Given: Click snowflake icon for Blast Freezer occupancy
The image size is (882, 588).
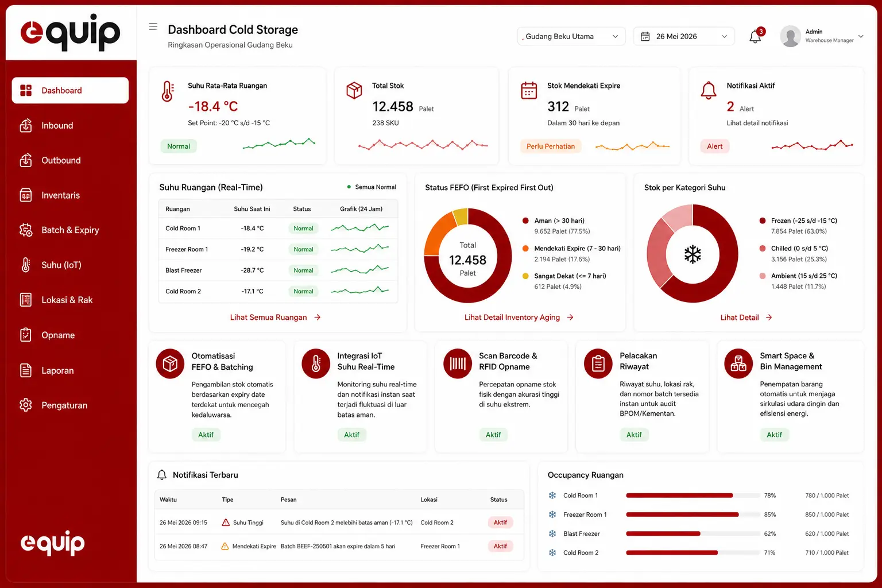Looking at the screenshot, I should [x=552, y=533].
